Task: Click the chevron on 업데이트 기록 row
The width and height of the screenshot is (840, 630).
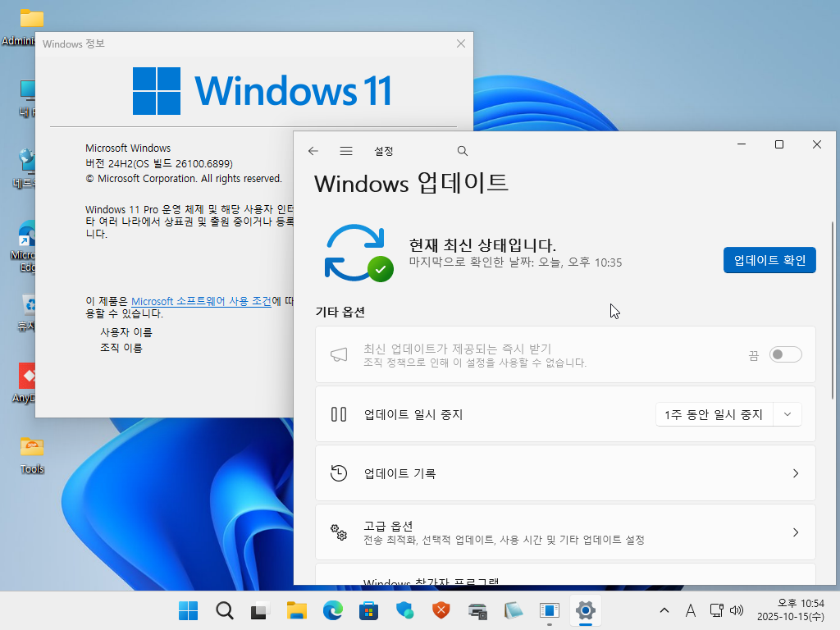Action: coord(796,473)
